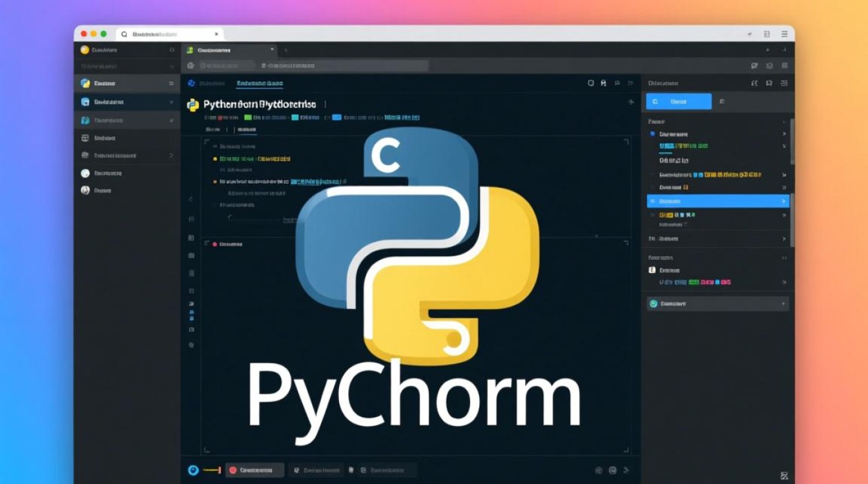This screenshot has width=868, height=484.
Task: Click the Python logo icon in the left sidebar
Action: pos(85,83)
